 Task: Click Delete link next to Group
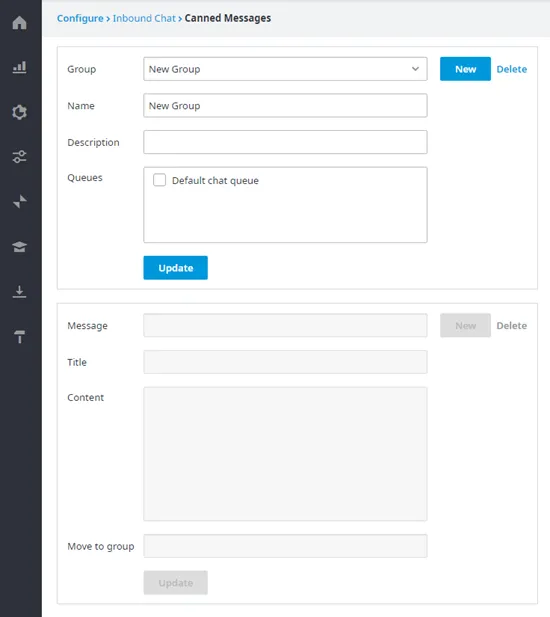[511, 69]
